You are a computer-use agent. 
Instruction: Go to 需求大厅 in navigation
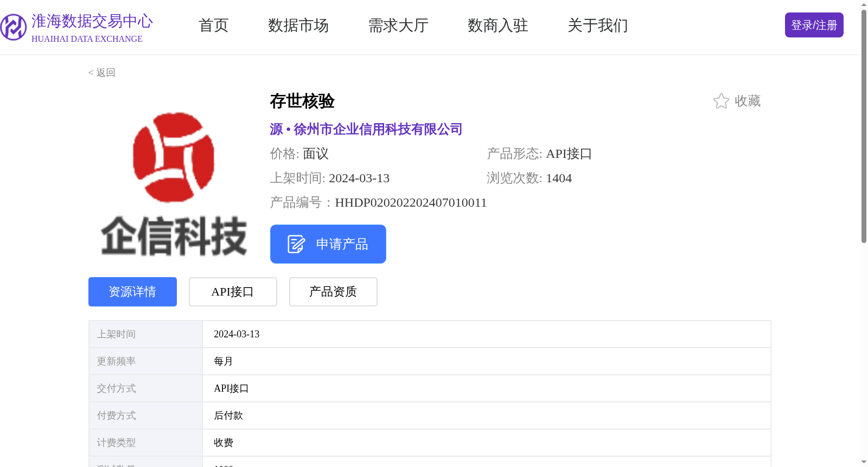[398, 25]
